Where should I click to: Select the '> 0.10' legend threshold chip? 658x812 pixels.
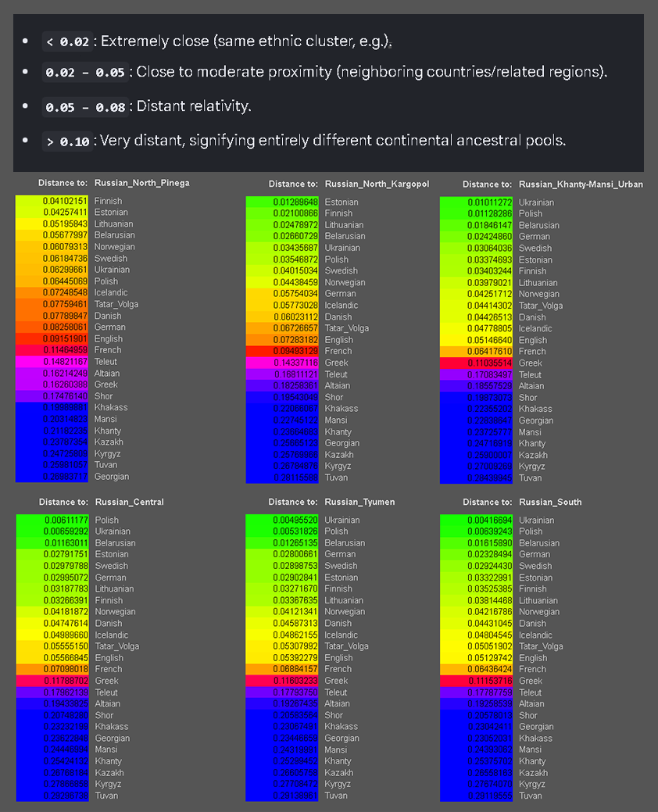click(x=68, y=141)
